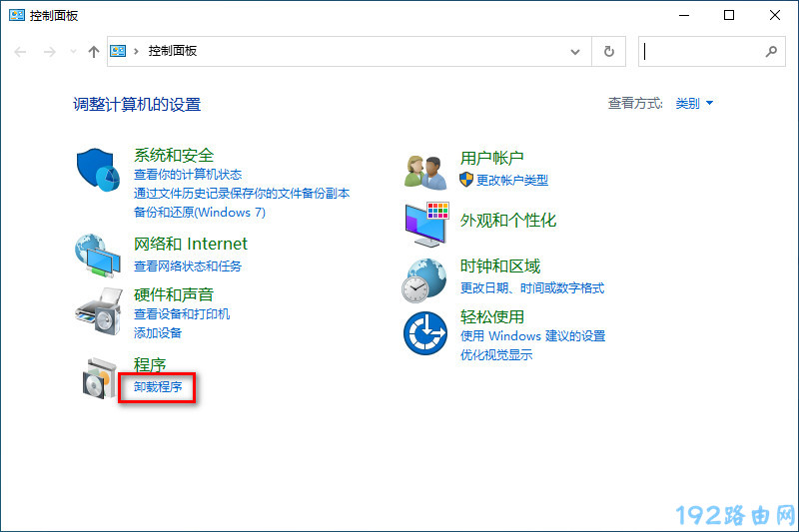Refresh the Control Panel view
This screenshot has height=532, width=799.
[x=609, y=51]
